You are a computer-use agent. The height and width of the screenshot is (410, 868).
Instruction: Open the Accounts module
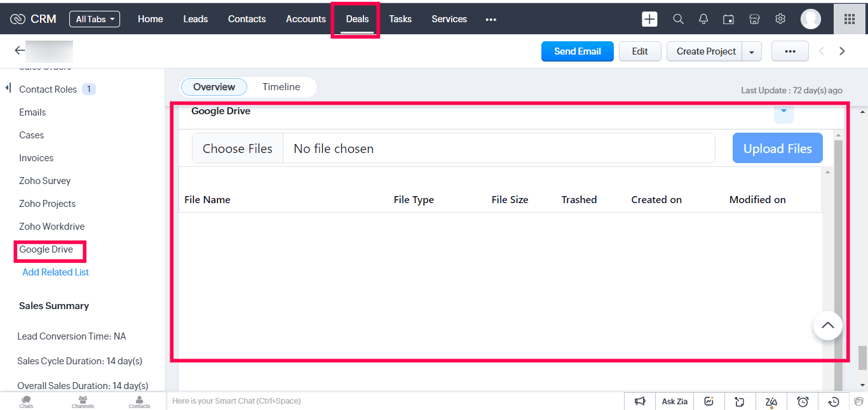306,19
